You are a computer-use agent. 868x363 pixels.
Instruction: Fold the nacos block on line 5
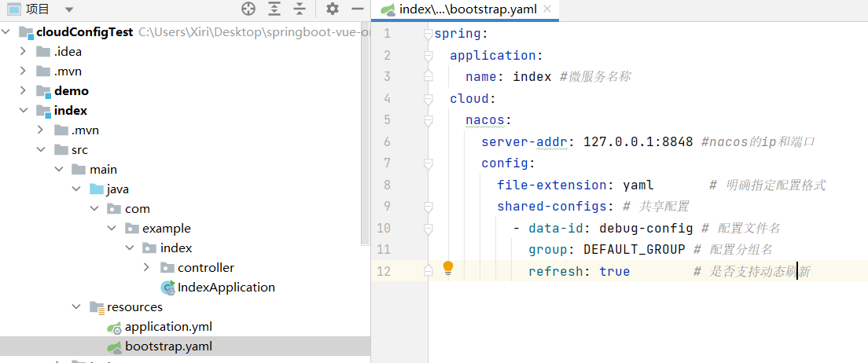pos(428,121)
